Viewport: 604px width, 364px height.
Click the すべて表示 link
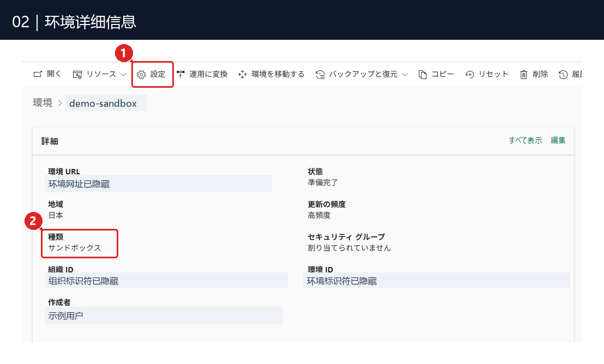[x=526, y=140]
